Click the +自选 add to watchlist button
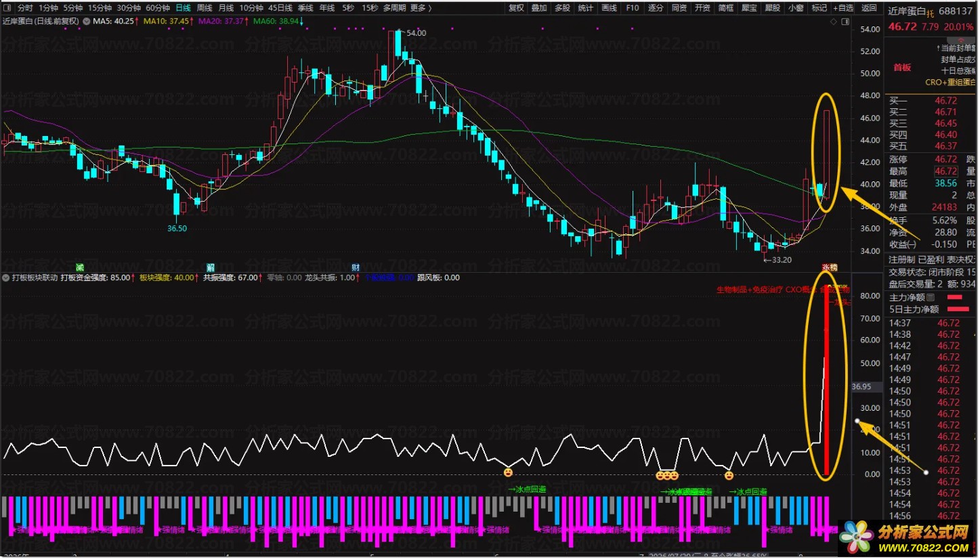 point(843,8)
